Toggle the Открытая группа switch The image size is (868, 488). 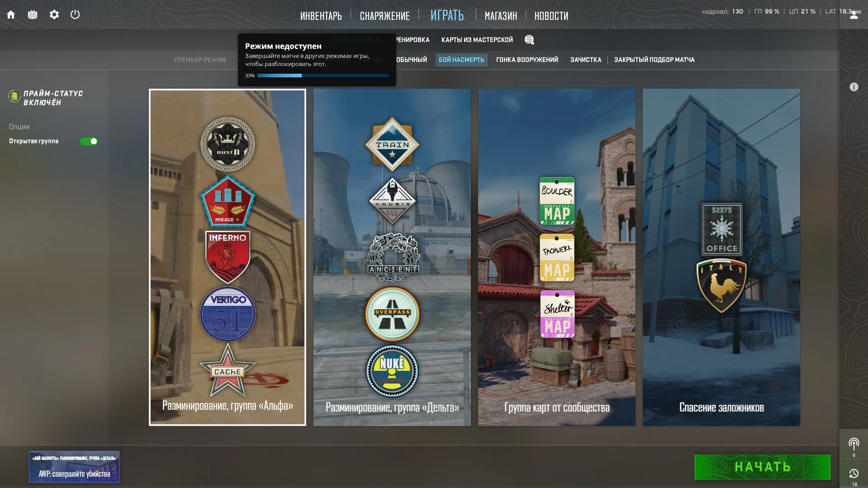[89, 141]
